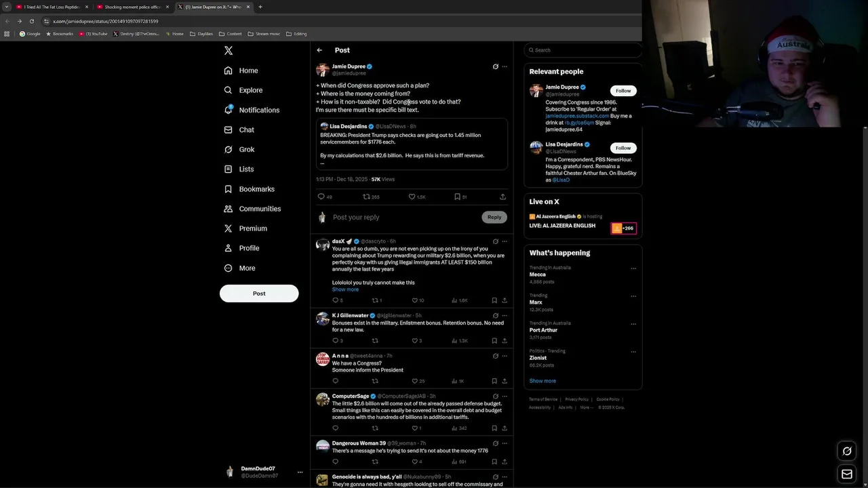Open more options on ComputerSage reply
Image resolution: width=868 pixels, height=488 pixels.
[x=505, y=396]
